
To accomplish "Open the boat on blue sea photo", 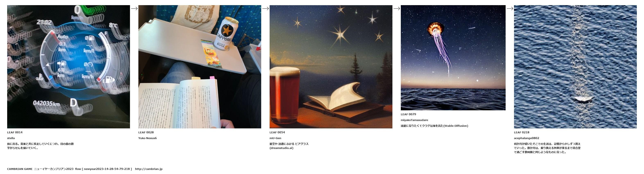I will pos(575,67).
